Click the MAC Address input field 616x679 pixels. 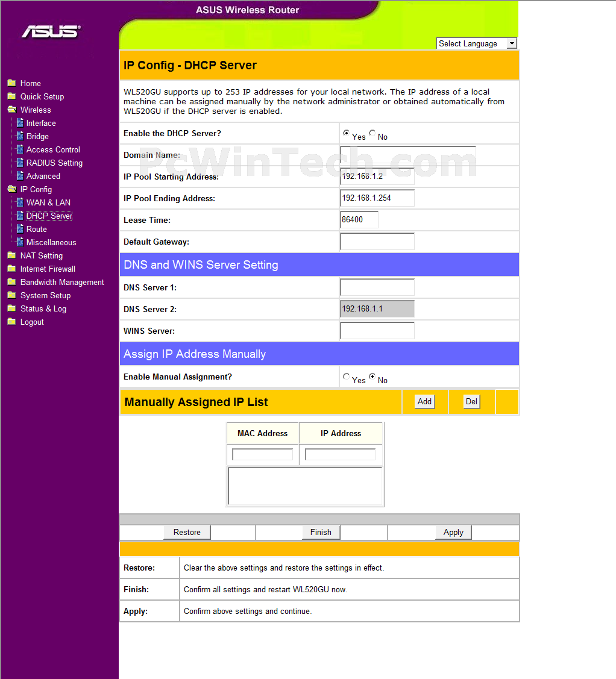tap(263, 454)
